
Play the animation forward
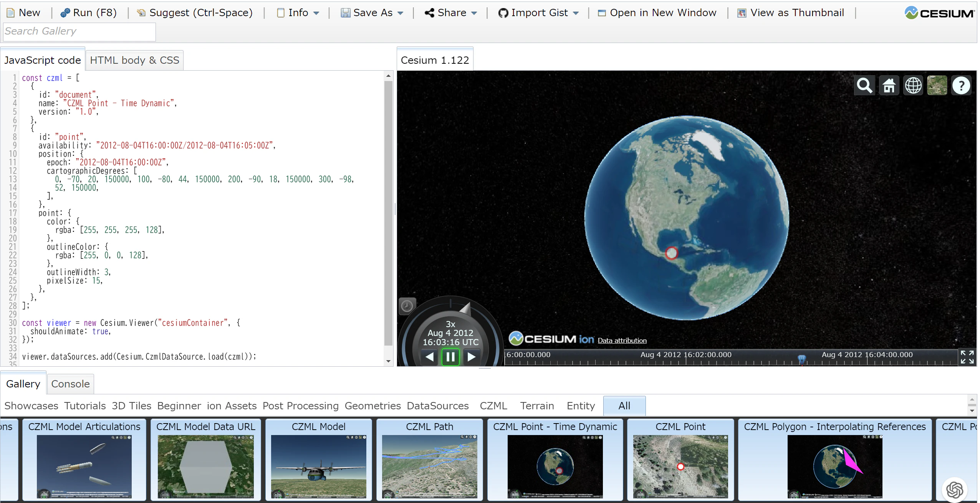tap(471, 357)
